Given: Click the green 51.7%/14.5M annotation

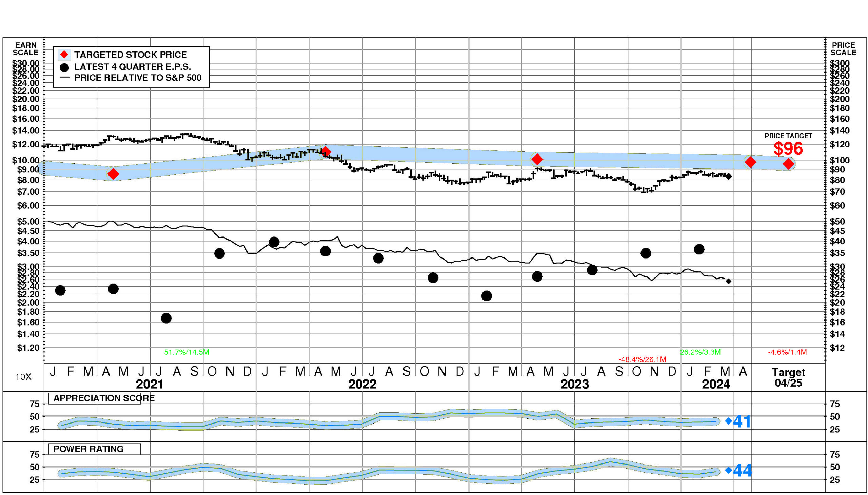Looking at the screenshot, I should [186, 352].
